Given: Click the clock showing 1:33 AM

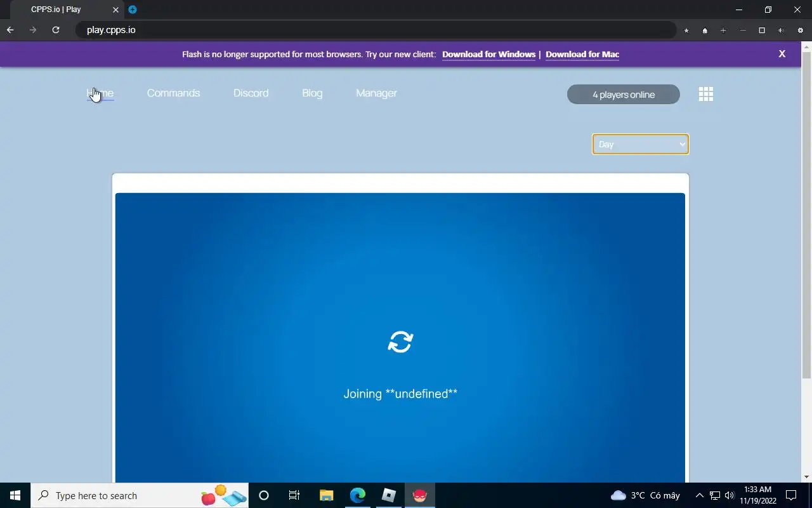Looking at the screenshot, I should coord(757,495).
